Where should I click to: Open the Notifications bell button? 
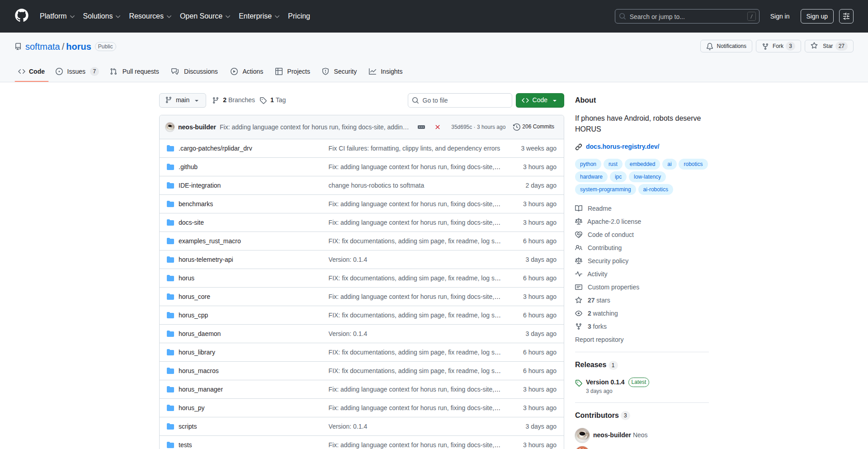coord(726,46)
